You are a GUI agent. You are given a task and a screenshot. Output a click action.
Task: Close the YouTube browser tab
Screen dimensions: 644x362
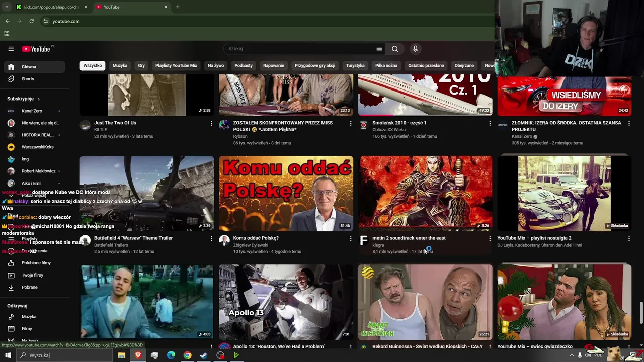[166, 7]
